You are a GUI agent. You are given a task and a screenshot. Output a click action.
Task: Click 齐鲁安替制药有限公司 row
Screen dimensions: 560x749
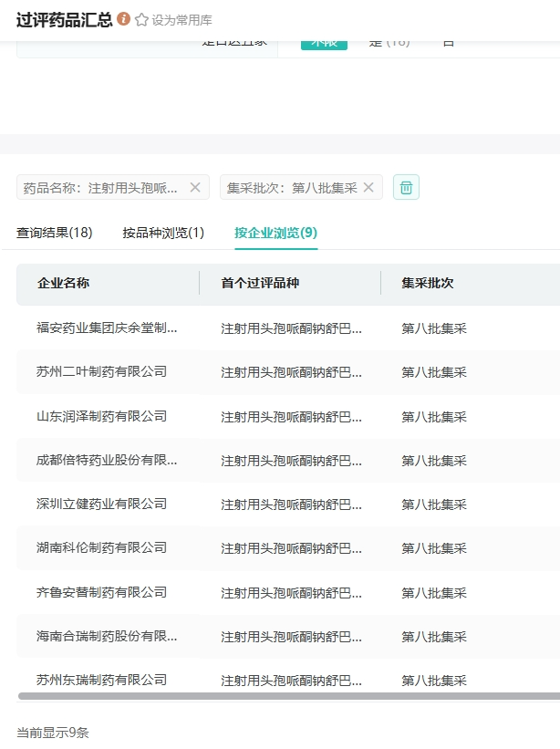click(x=102, y=592)
